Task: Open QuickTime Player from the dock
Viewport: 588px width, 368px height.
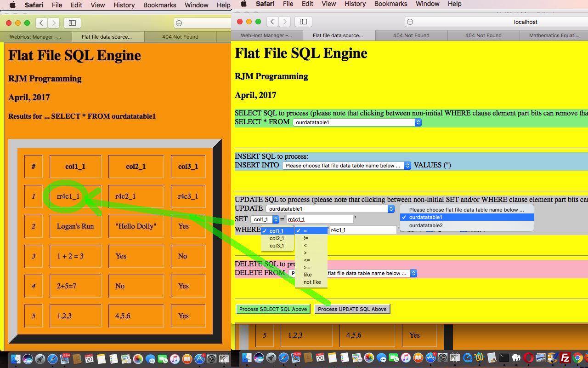Action: [468, 358]
